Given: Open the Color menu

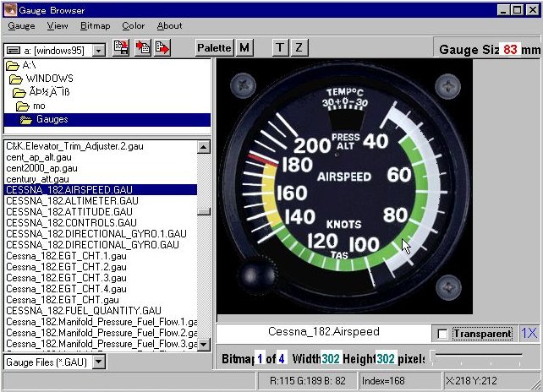Looking at the screenshot, I should click(134, 26).
